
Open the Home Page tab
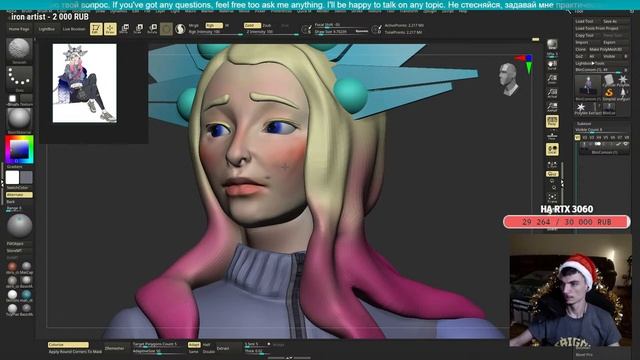coord(19,29)
